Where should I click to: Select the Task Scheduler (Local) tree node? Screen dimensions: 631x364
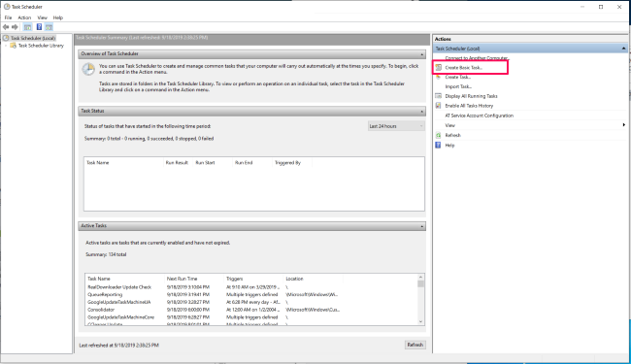[33, 38]
